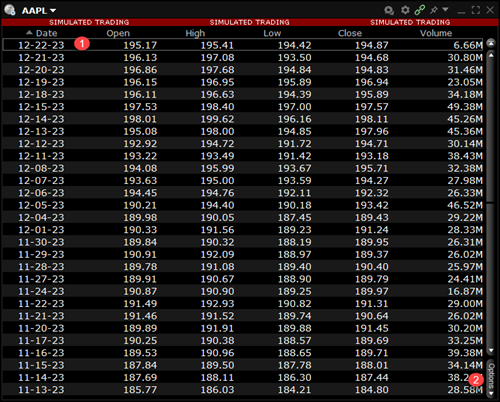Screen dimensions: 500x402
Task: Click Close value 194.27 on 12-07-23
Action: (372, 181)
